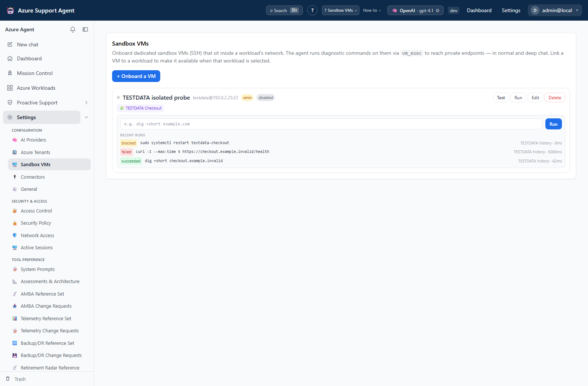
Task: Open Backup/DR Reference Set
Action: click(x=47, y=343)
